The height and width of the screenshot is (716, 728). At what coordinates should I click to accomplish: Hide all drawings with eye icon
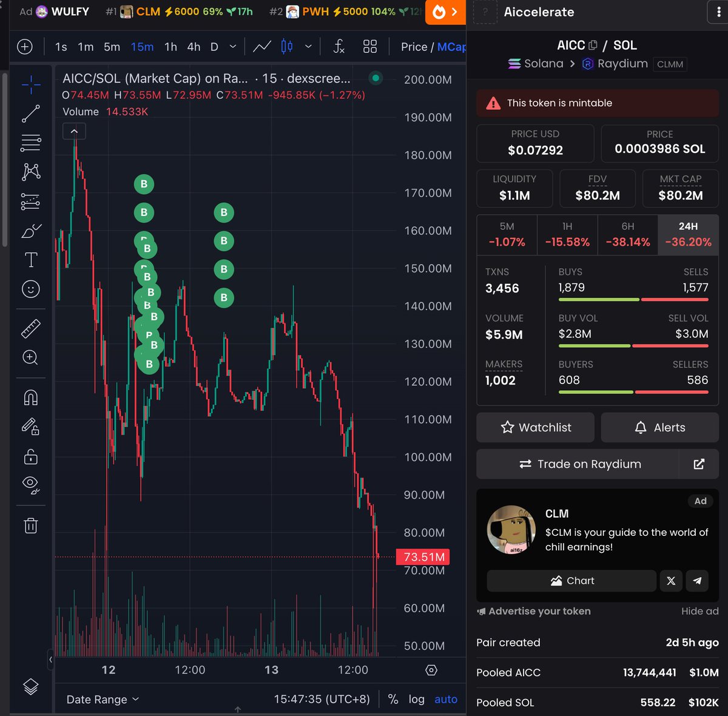click(31, 485)
